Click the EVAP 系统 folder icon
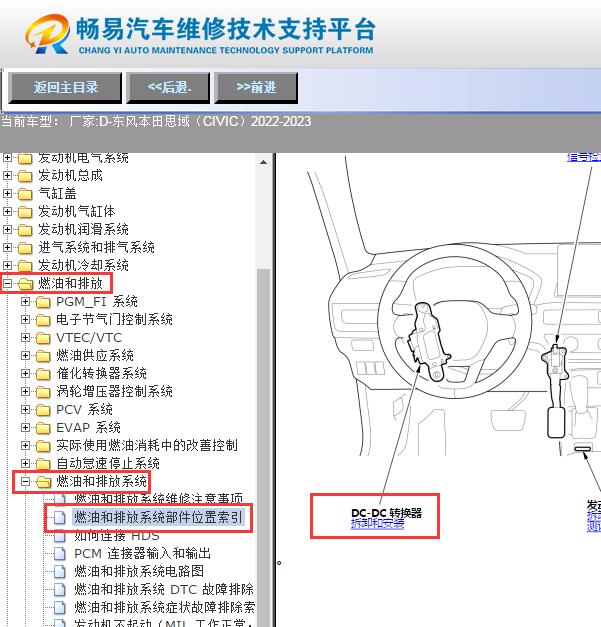 click(x=43, y=428)
